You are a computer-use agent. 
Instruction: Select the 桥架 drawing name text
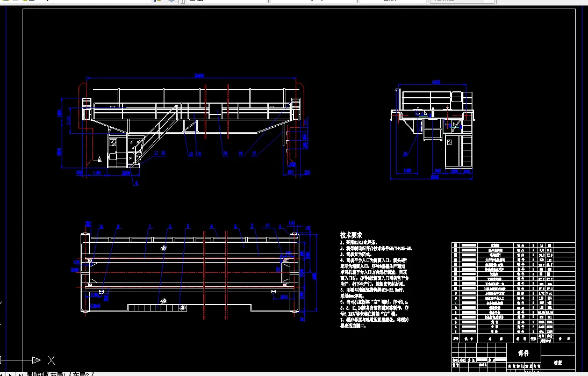557,363
